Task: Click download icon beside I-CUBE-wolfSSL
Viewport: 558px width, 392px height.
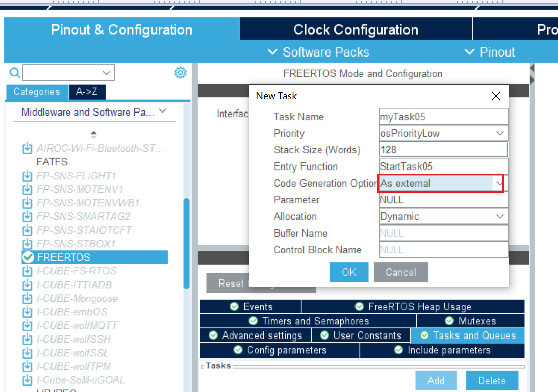Action: [27, 353]
